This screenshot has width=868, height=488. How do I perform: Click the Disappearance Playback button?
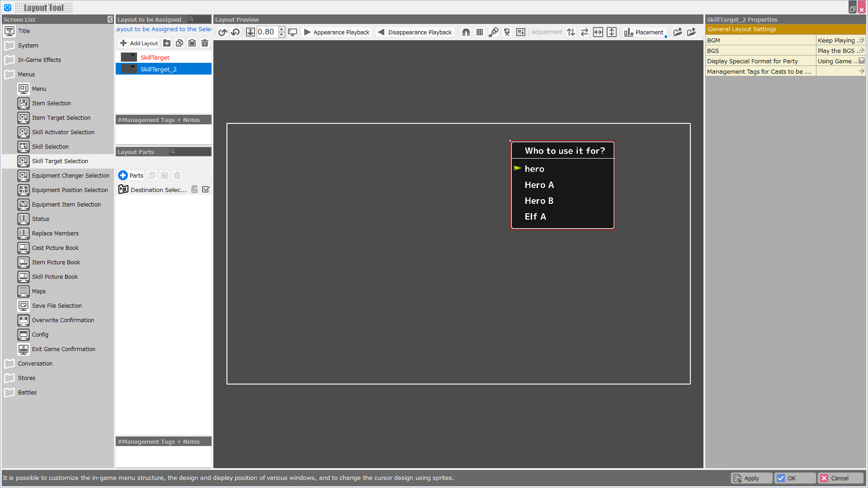click(414, 32)
